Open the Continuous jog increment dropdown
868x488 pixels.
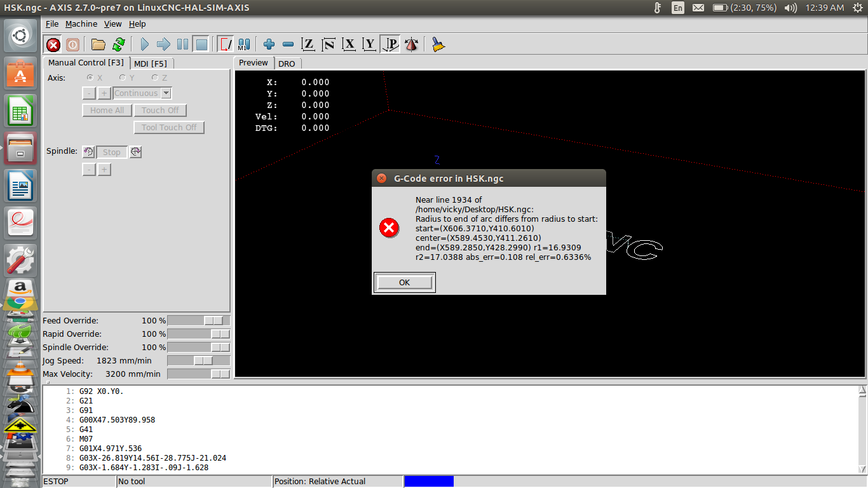(x=142, y=93)
